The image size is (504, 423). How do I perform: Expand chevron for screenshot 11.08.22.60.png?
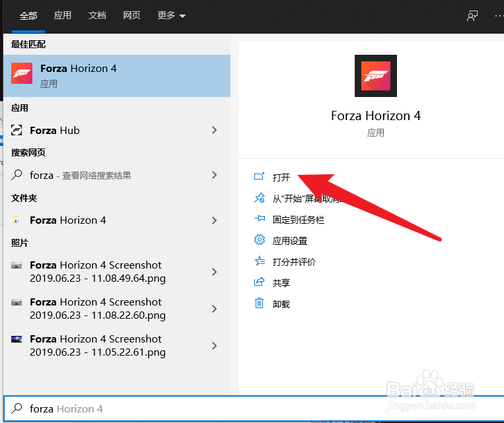[215, 309]
